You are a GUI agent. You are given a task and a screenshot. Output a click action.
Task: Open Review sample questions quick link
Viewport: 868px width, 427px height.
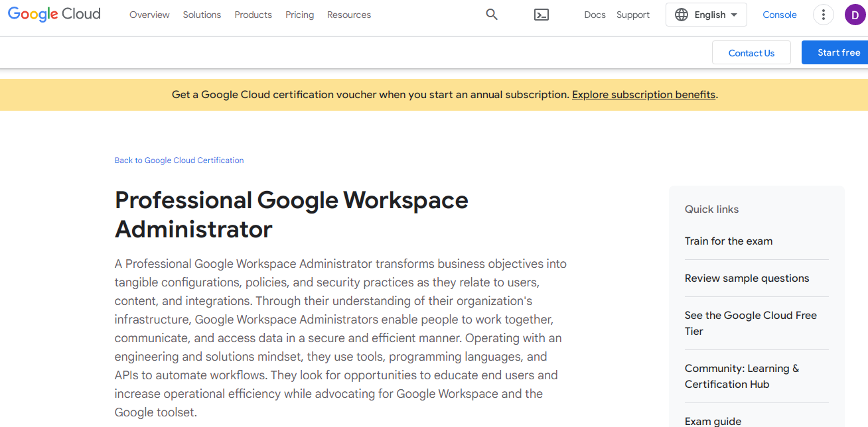click(x=747, y=278)
